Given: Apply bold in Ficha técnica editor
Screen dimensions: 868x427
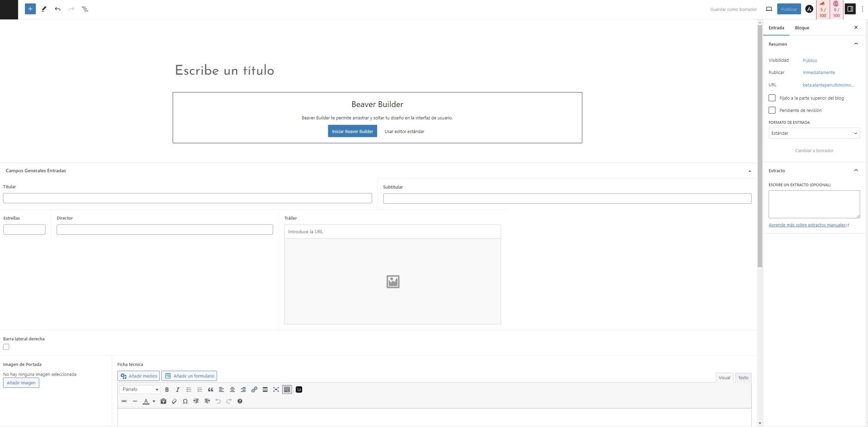Looking at the screenshot, I should [x=167, y=389].
